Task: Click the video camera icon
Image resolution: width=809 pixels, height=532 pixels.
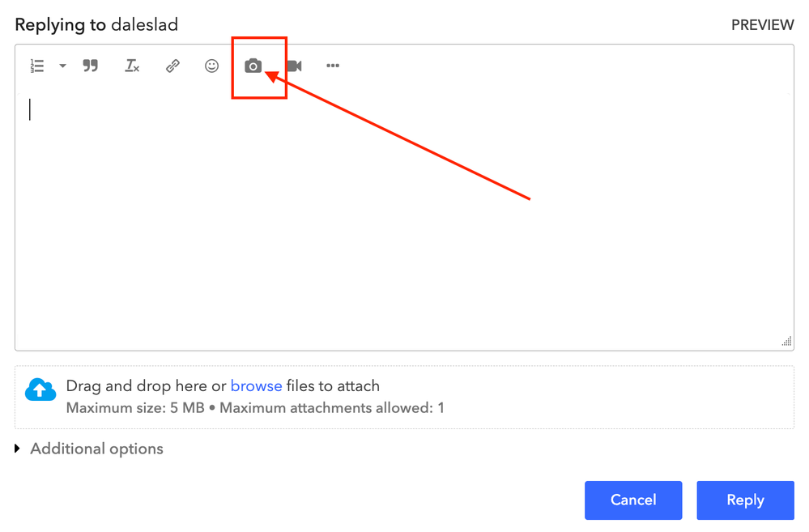Action: pyautogui.click(x=294, y=66)
